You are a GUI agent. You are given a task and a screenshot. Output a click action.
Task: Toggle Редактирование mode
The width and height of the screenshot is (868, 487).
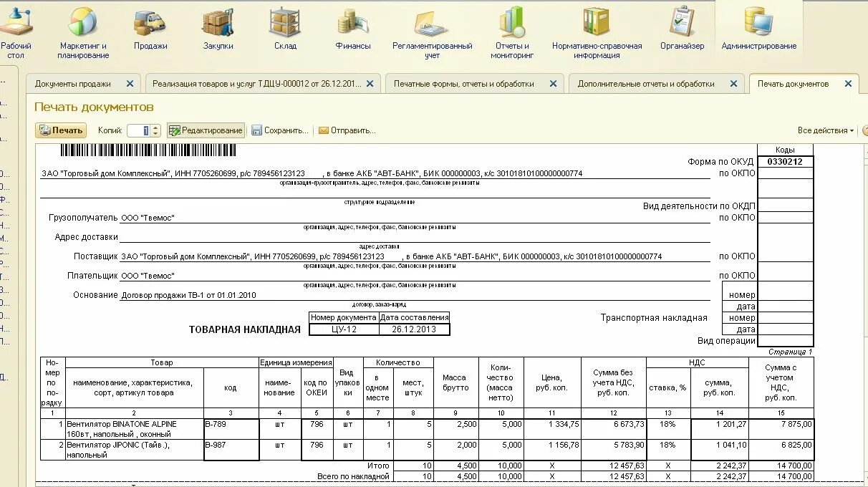[206, 130]
